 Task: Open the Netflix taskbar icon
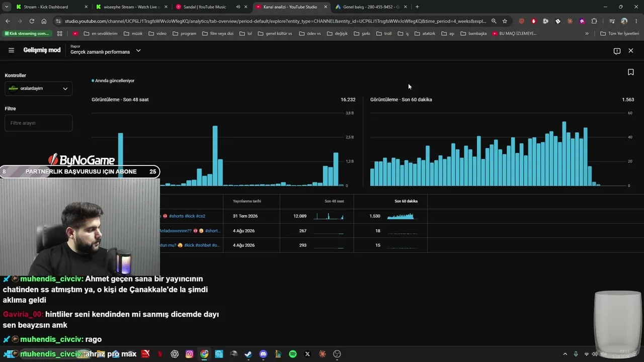point(160,354)
